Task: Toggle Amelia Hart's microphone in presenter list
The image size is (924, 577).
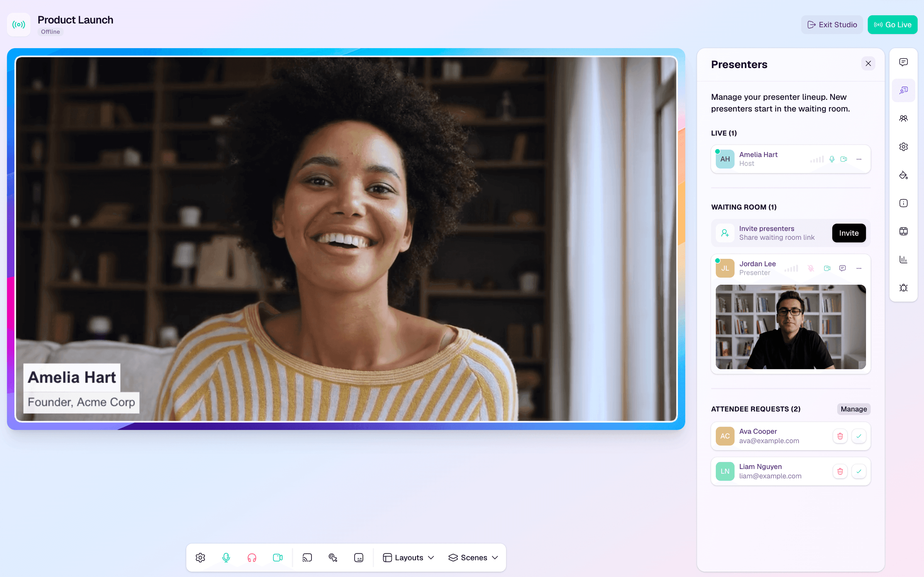Action: (x=832, y=159)
